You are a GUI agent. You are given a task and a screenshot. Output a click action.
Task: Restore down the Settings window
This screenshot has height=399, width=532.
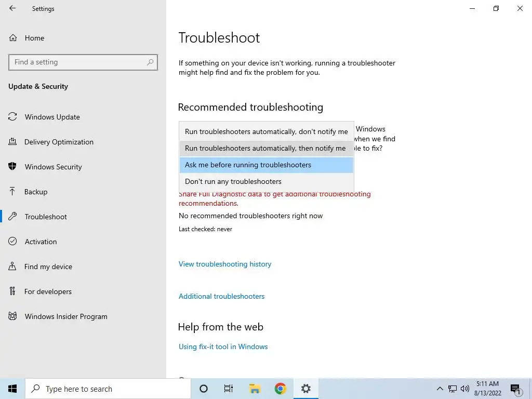(x=496, y=8)
